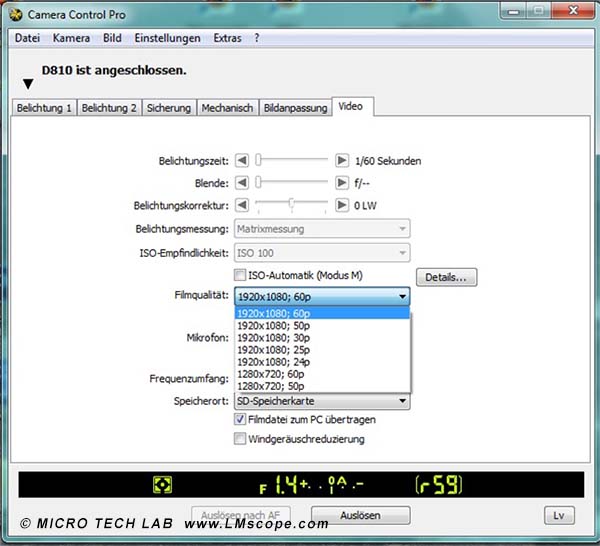Image resolution: width=600 pixels, height=546 pixels.
Task: Click the Camera Control Pro title icon
Action: pos(16,15)
